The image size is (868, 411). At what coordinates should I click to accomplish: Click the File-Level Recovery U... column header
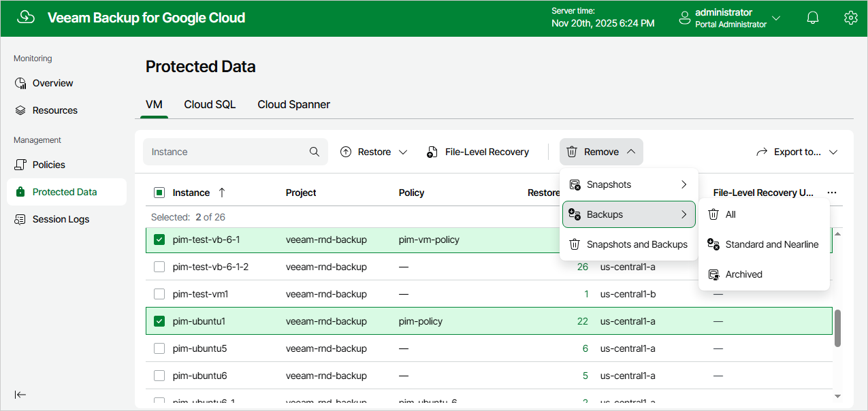coord(763,193)
